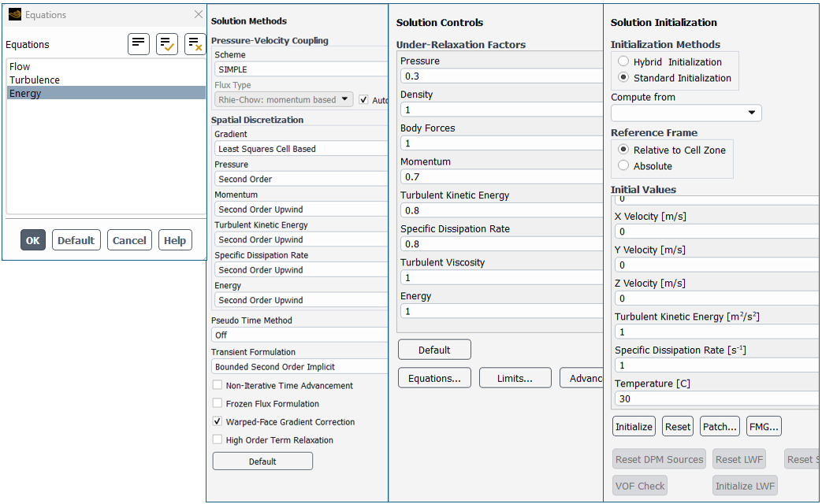This screenshot has width=822, height=504.
Task: Click X Velocity initial value field
Action: tap(716, 231)
